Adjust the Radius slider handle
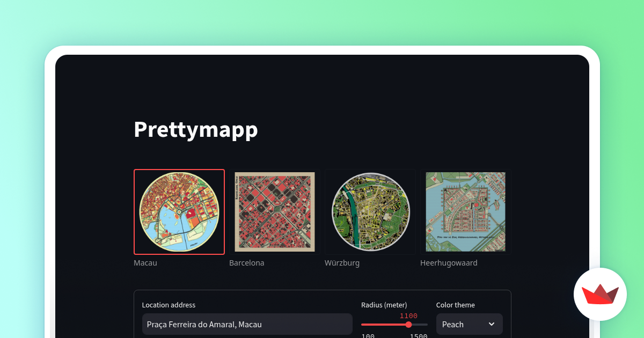 (409, 325)
